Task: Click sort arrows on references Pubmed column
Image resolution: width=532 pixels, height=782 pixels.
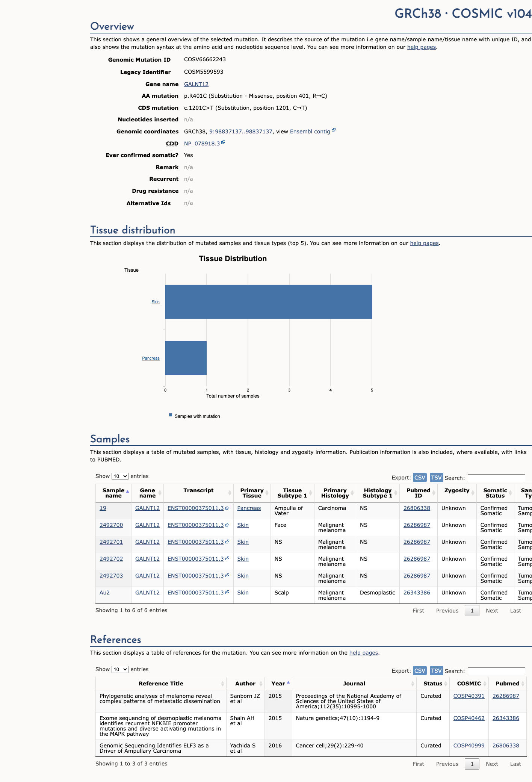Action: click(523, 684)
